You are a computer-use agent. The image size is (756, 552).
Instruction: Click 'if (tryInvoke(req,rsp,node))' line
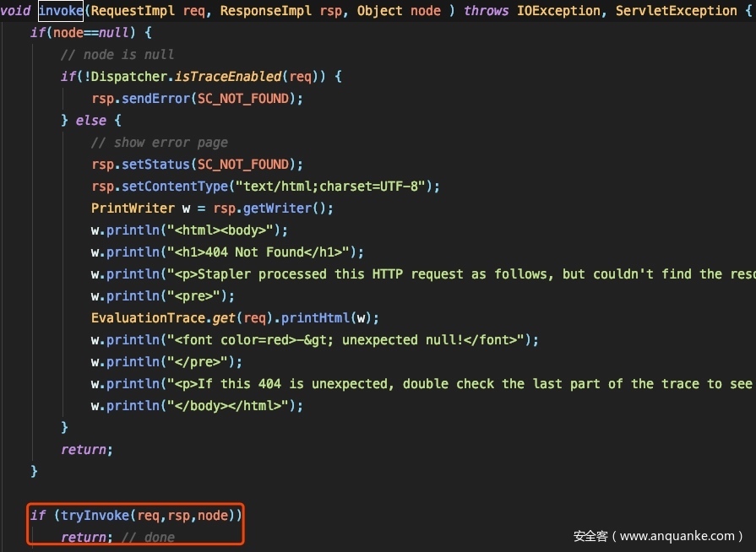point(136,516)
